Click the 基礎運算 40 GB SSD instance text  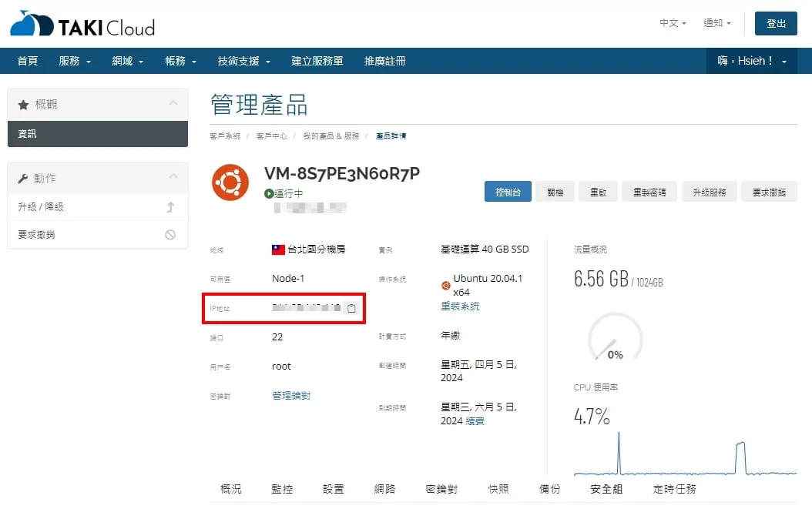pos(485,249)
